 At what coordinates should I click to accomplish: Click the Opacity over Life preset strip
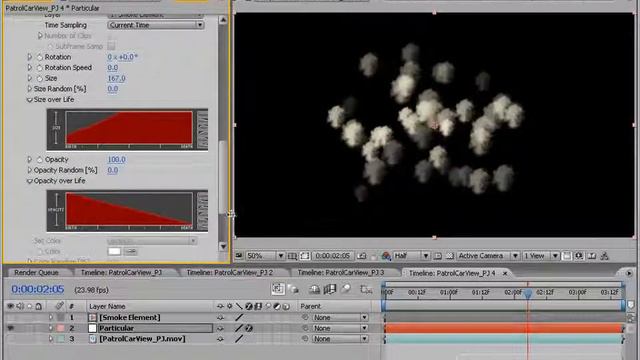202,210
